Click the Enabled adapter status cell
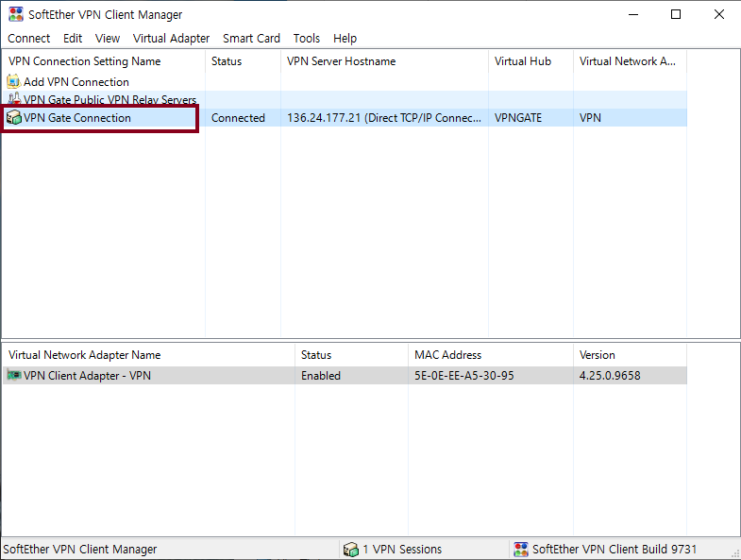This screenshot has height=560, width=741. (321, 376)
